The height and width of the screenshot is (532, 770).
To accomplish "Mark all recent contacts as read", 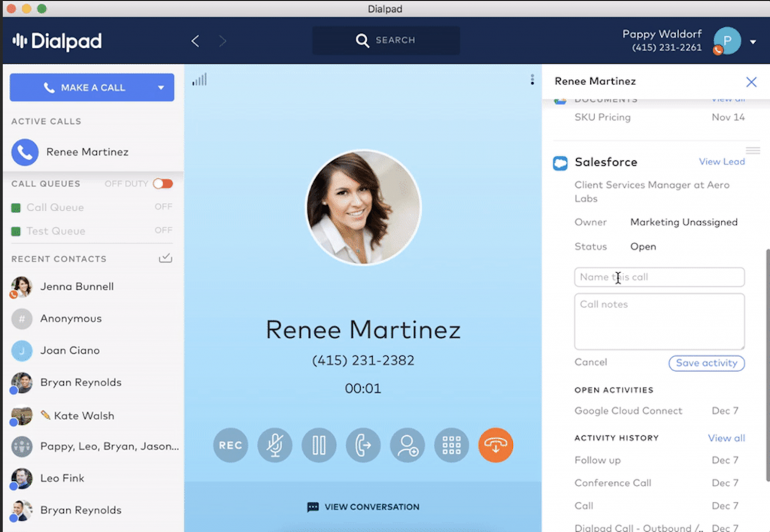I will [x=166, y=258].
